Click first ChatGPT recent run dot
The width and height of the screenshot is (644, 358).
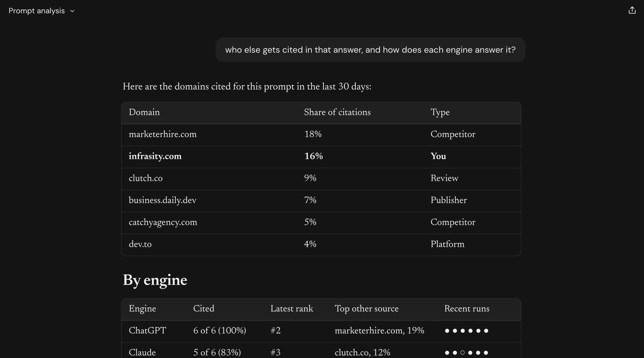point(447,331)
